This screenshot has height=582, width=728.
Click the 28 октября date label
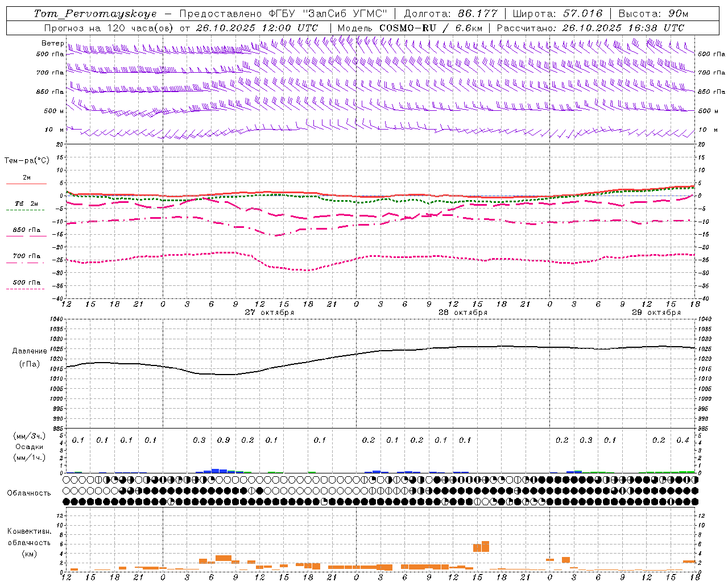tap(463, 313)
